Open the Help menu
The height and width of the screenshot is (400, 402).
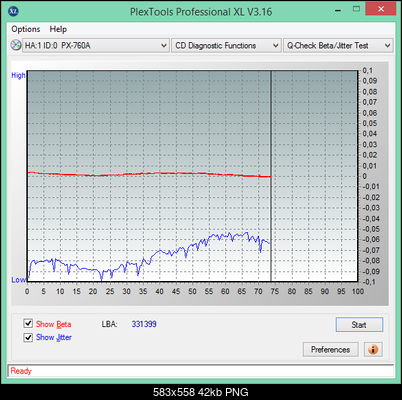pyautogui.click(x=58, y=29)
